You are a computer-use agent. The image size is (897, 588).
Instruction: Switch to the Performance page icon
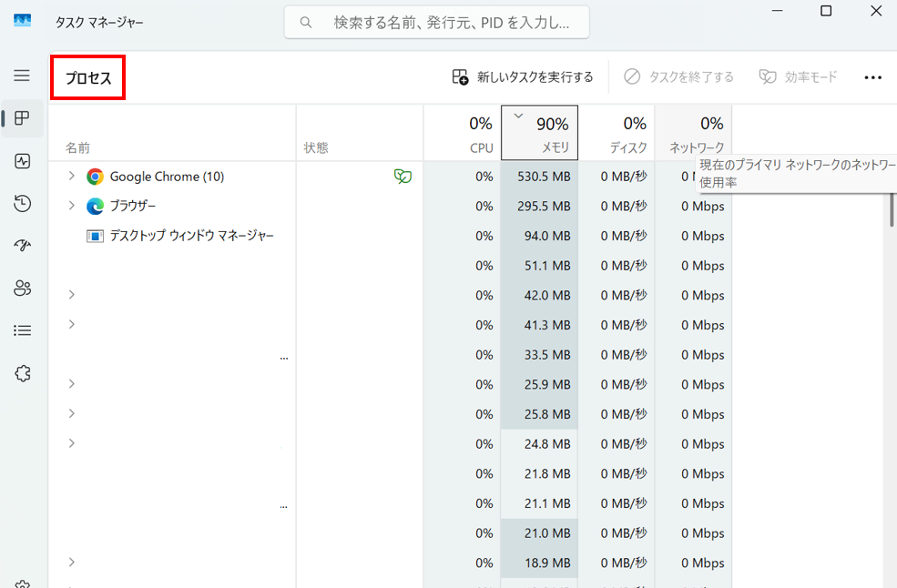23,161
